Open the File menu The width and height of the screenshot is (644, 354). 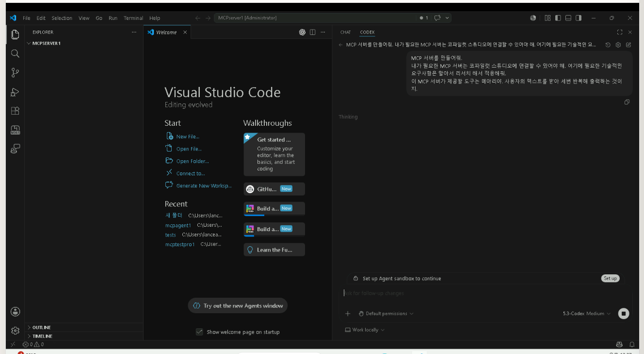(x=27, y=18)
